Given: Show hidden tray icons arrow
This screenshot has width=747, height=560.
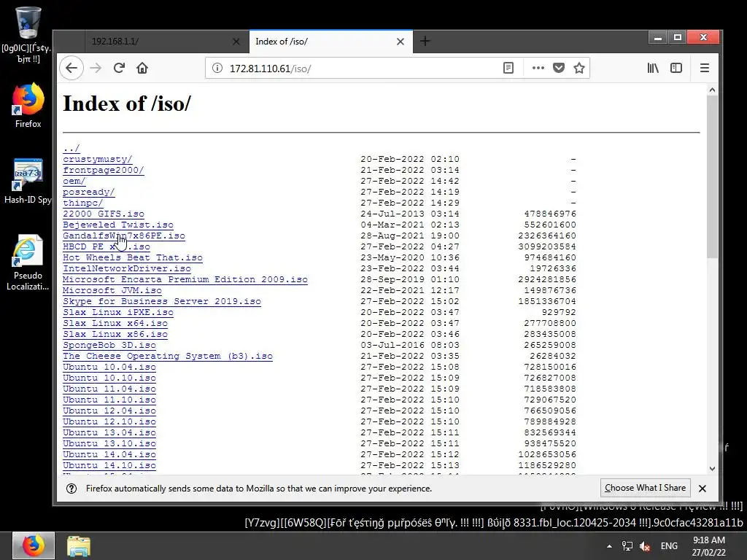Looking at the screenshot, I should tap(609, 546).
